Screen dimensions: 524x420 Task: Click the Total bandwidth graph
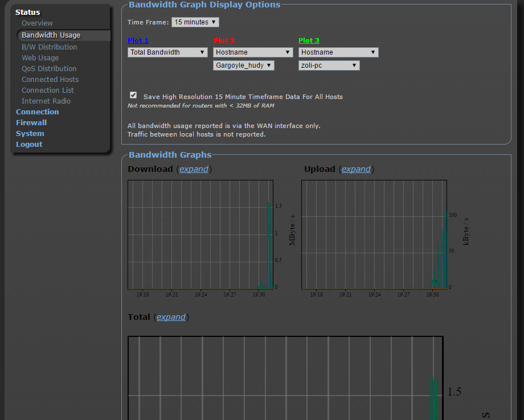coord(286,378)
